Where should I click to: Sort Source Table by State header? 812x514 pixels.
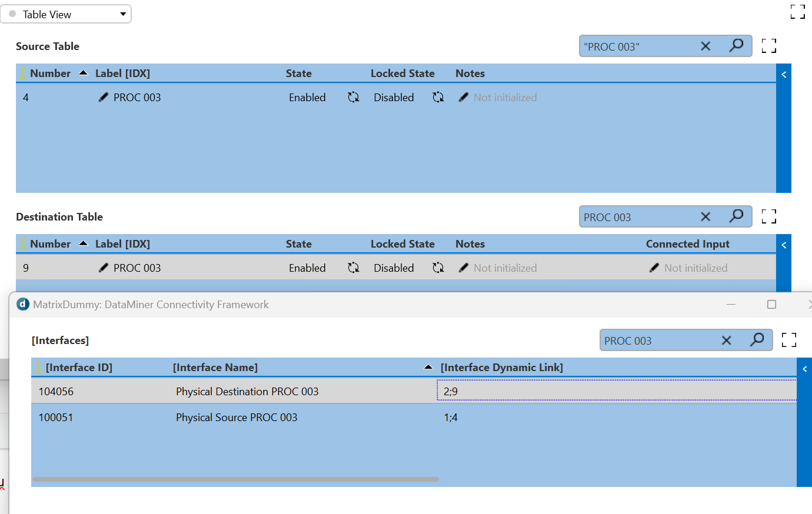(299, 74)
